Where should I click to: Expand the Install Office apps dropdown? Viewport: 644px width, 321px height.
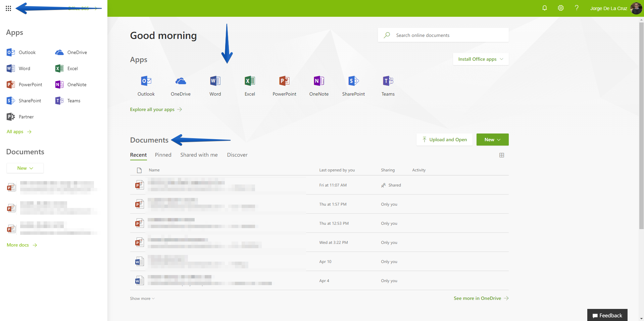coord(481,59)
